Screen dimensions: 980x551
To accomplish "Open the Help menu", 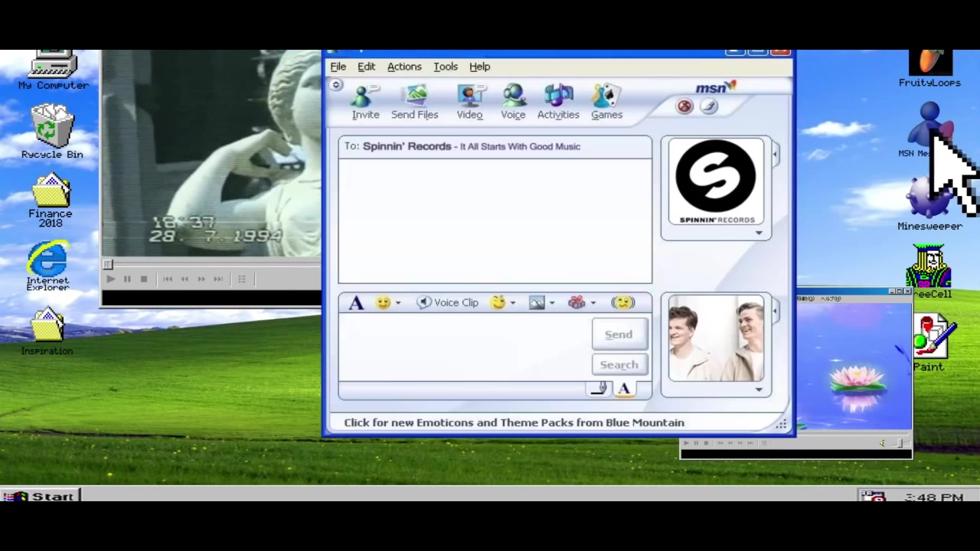I will point(479,67).
